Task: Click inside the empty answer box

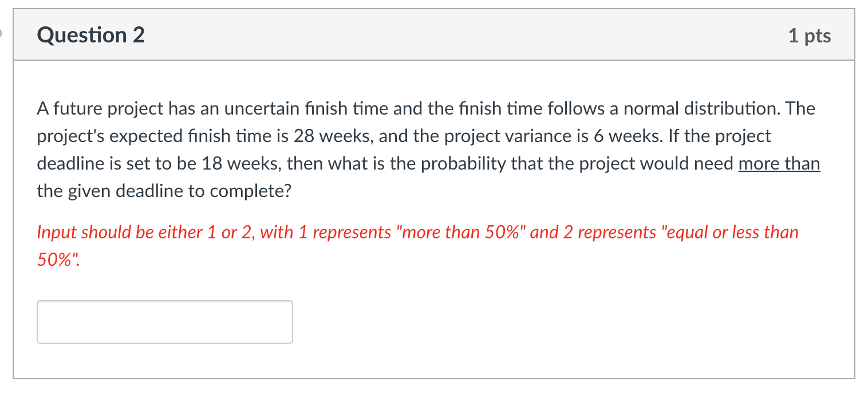Action: (164, 321)
